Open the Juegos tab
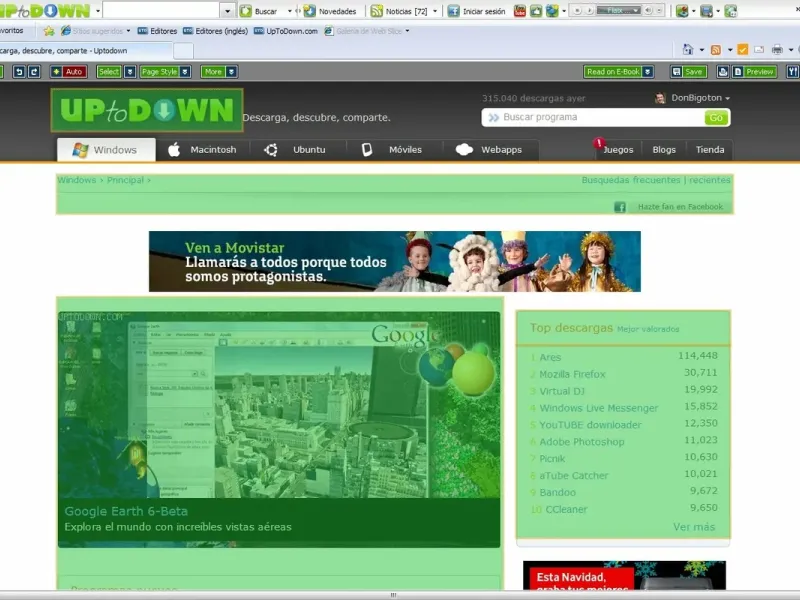 618,150
